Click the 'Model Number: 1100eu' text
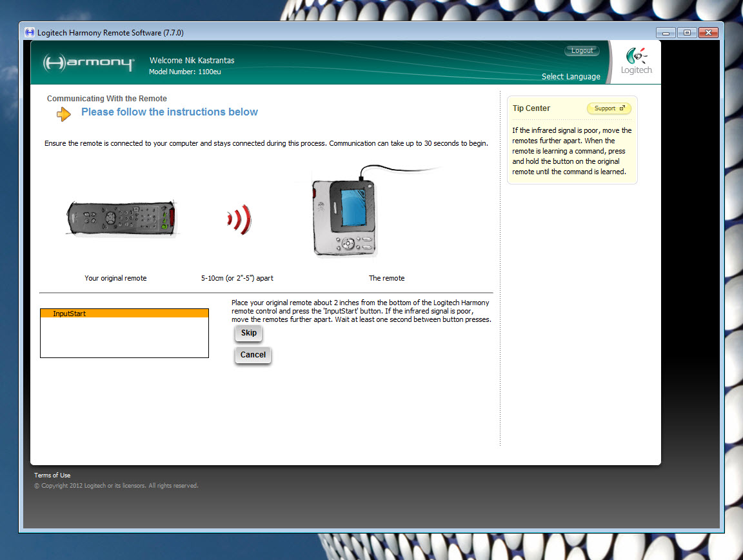 click(185, 72)
